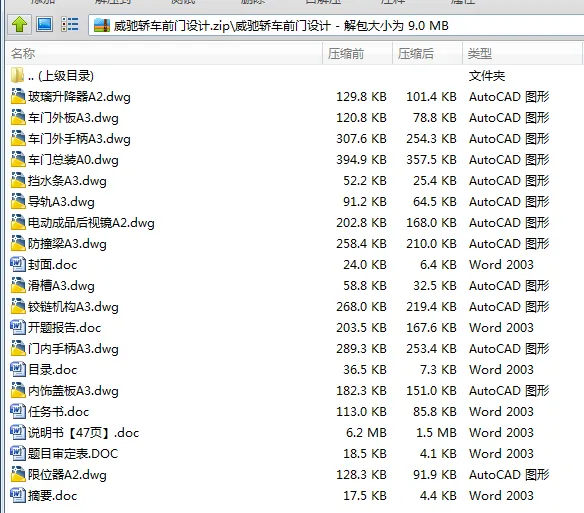Viewport: 584px width, 513px height.
Task: Click the 开题报告.doc Word icon
Action: tap(18, 327)
